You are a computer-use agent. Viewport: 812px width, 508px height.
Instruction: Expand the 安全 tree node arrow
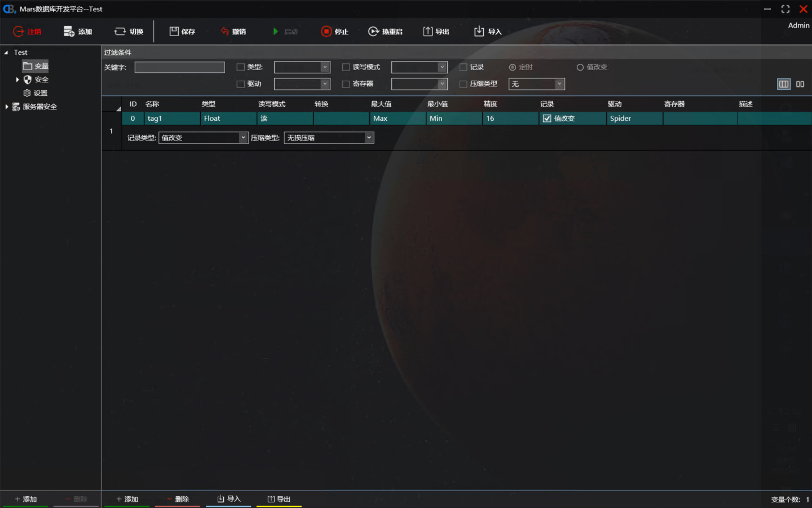coord(17,80)
